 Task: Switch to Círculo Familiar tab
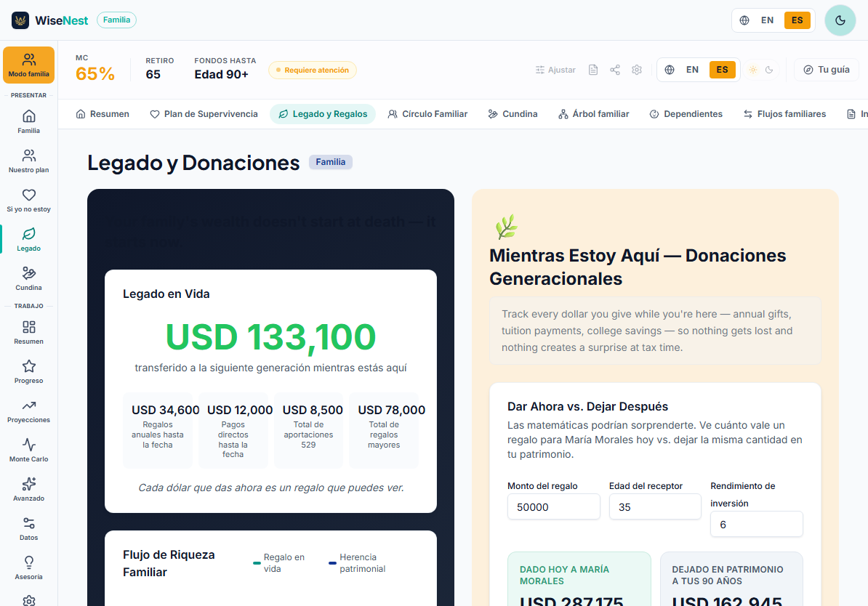pyautogui.click(x=427, y=114)
